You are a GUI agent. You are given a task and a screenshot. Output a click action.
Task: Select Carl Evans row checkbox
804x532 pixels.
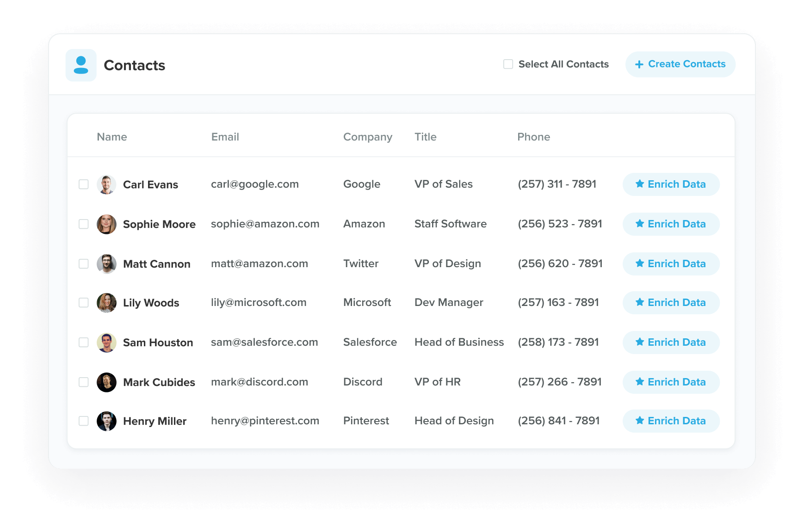84,184
